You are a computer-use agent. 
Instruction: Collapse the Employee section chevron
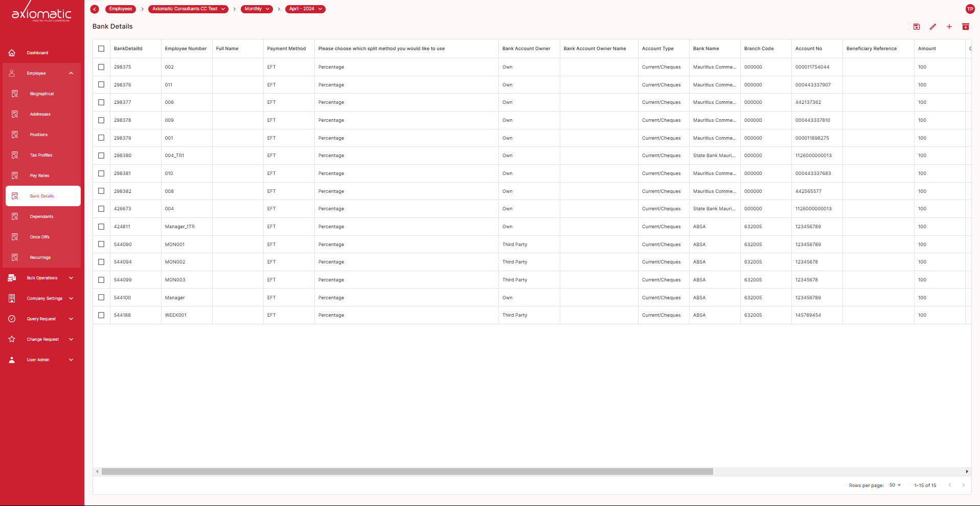[x=71, y=73]
